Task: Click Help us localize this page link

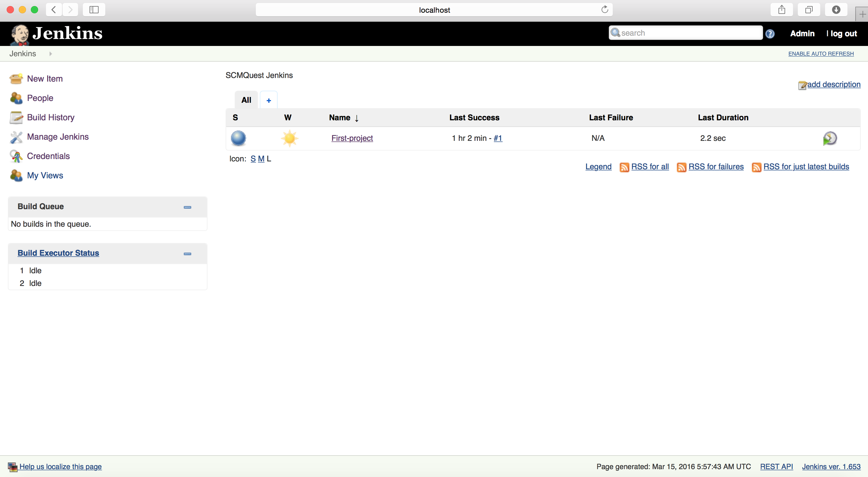Action: pyautogui.click(x=60, y=467)
